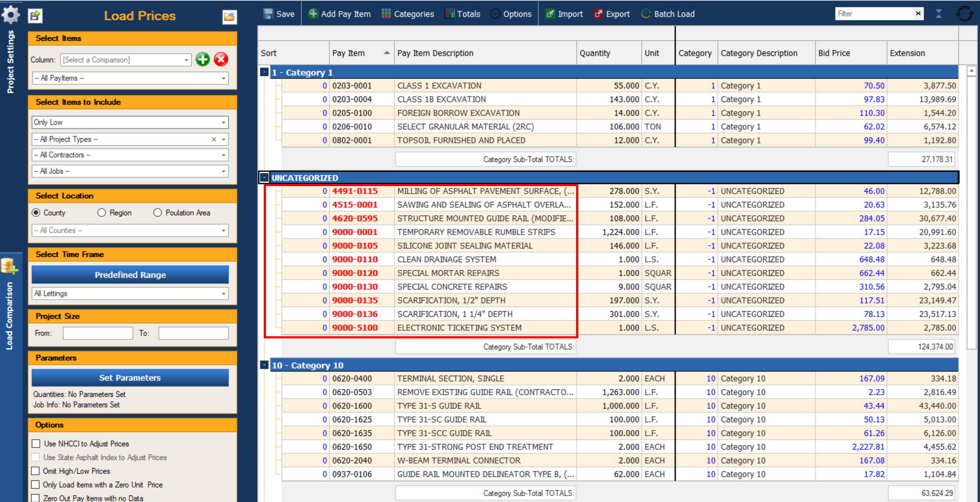
Task: Clear the Filter box with X icon
Action: 918,13
